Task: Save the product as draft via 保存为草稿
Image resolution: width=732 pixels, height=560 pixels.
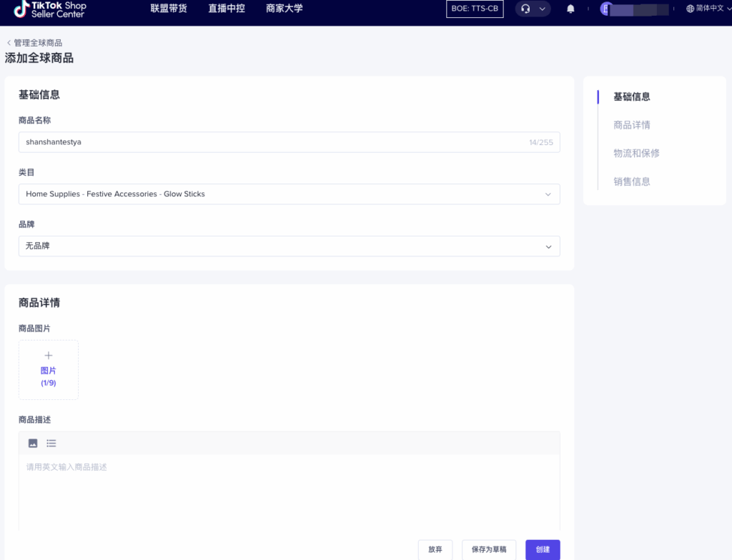Action: click(489, 549)
